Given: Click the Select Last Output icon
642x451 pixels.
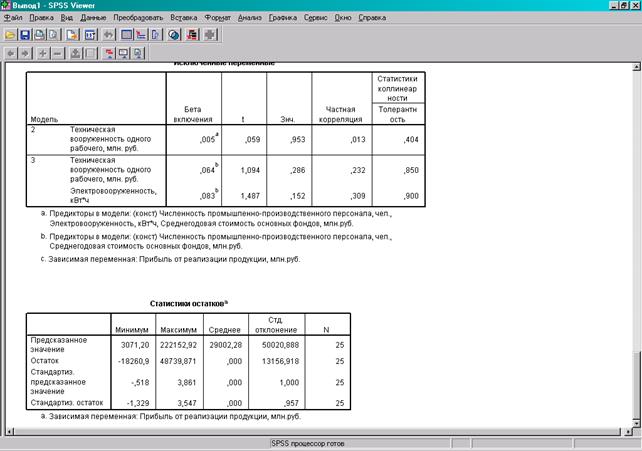Looking at the screenshot, I should [192, 35].
